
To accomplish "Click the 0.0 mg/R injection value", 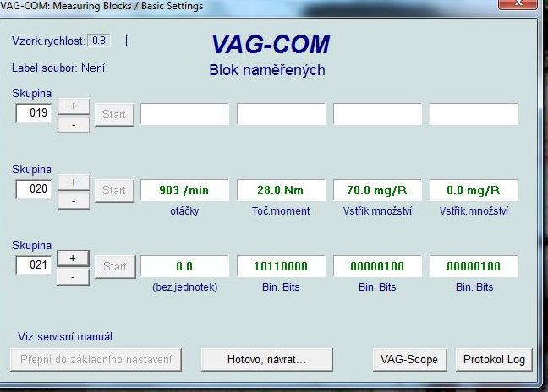I will (474, 190).
